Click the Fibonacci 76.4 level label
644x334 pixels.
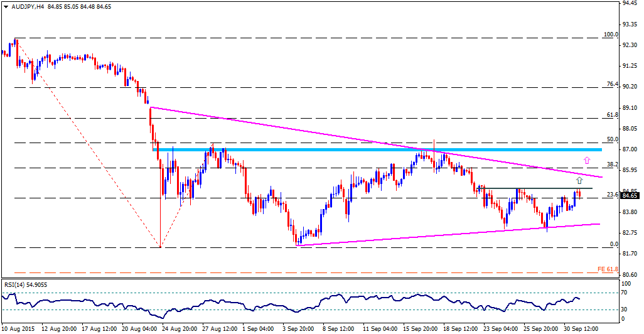[613, 84]
